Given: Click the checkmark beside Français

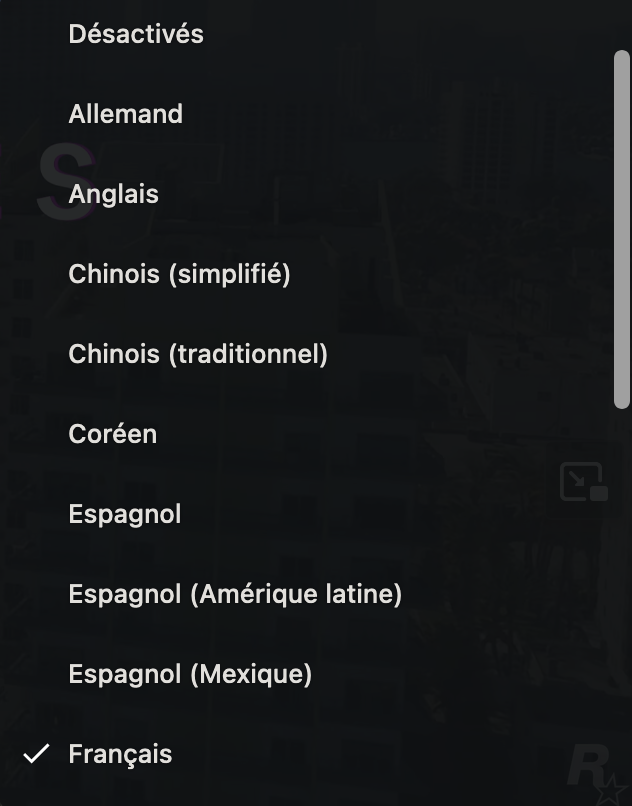Looking at the screenshot, I should tap(36, 754).
